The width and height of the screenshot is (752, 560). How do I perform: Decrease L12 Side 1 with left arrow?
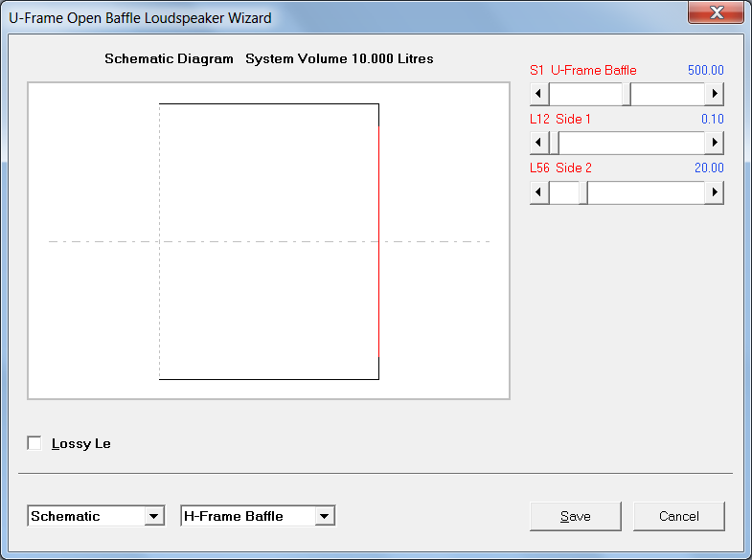point(539,143)
